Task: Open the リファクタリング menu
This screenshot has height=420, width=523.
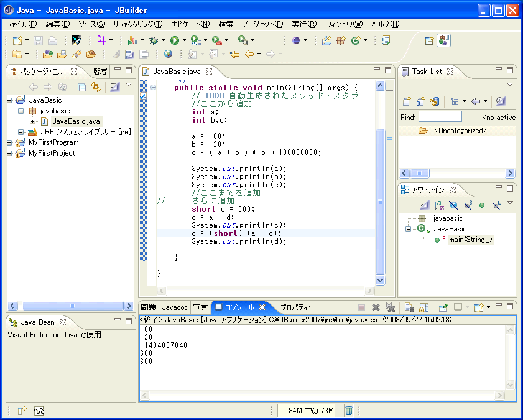Action: tap(137, 24)
